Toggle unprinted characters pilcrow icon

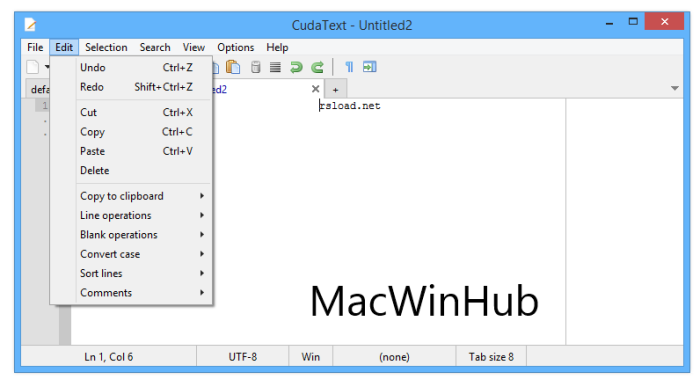(x=349, y=67)
